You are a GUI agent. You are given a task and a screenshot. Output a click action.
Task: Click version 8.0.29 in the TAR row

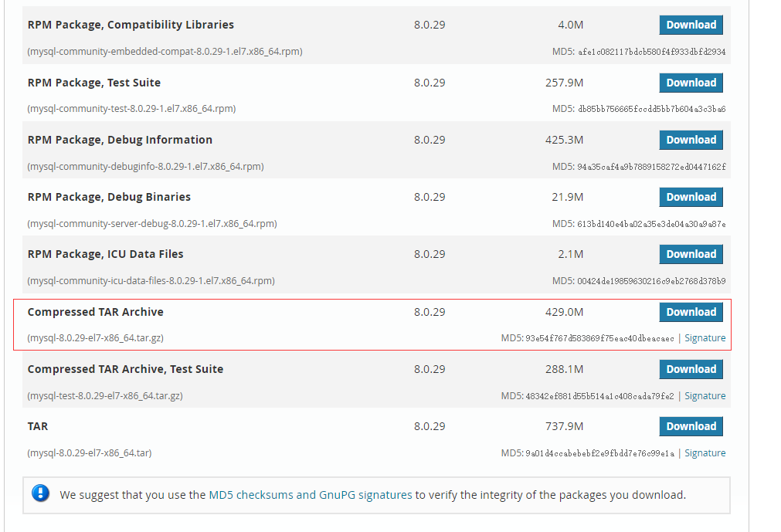(x=430, y=426)
